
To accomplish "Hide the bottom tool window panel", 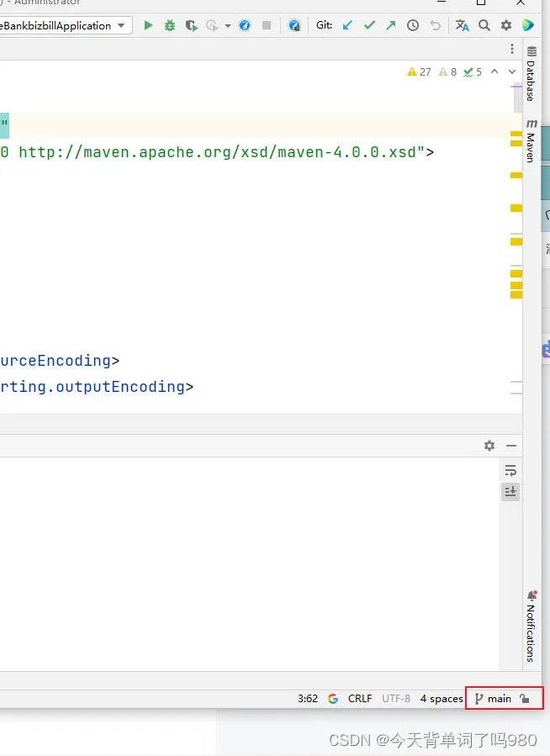I will (511, 446).
